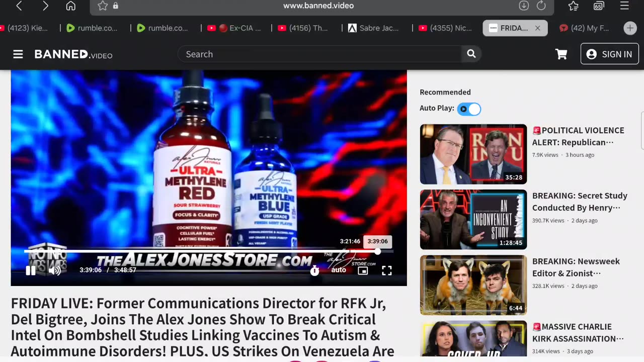Screen dimensions: 644x362
Task: Open the shopping cart icon
Action: coord(561,54)
